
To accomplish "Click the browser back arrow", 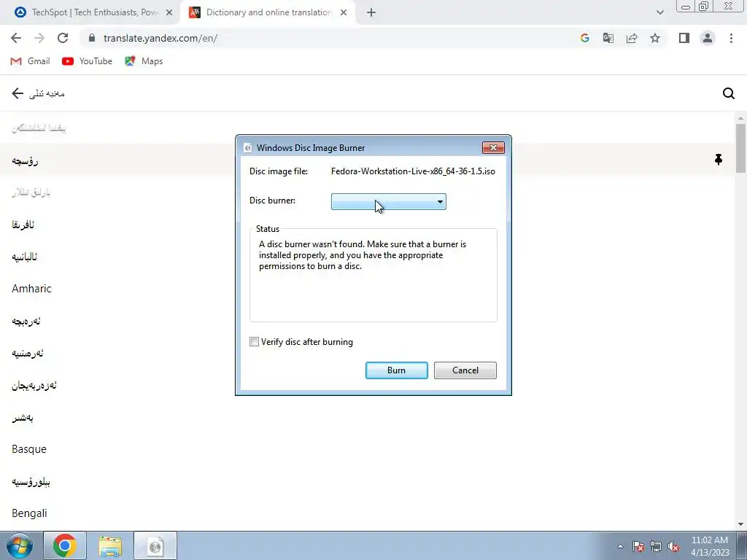I will pyautogui.click(x=16, y=38).
